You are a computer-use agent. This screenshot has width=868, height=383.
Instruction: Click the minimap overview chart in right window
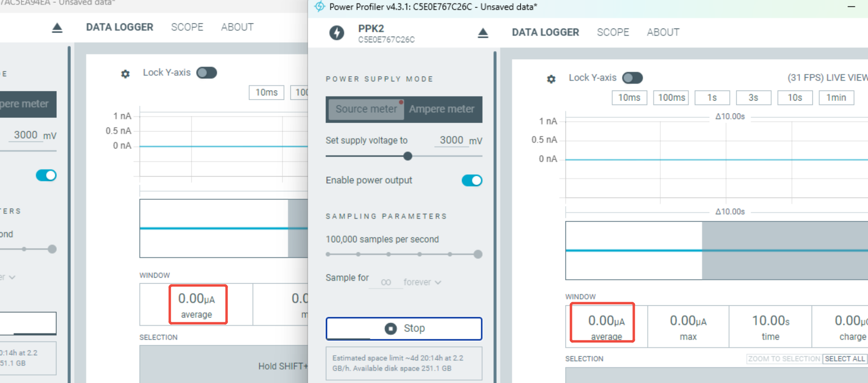point(717,251)
